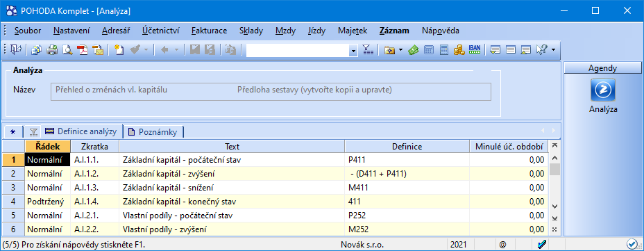
Task: Expand dropdown arrow next to help pointer icon
Action: tap(553, 50)
